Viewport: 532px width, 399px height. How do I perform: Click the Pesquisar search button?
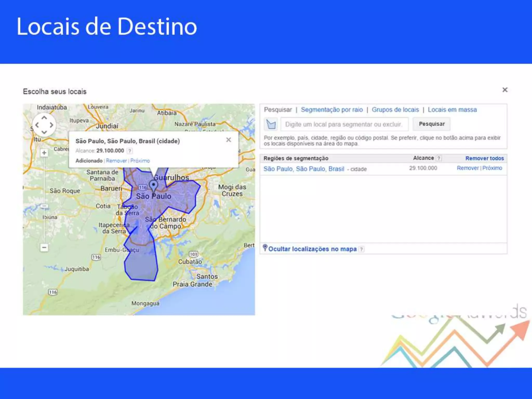[x=432, y=124]
